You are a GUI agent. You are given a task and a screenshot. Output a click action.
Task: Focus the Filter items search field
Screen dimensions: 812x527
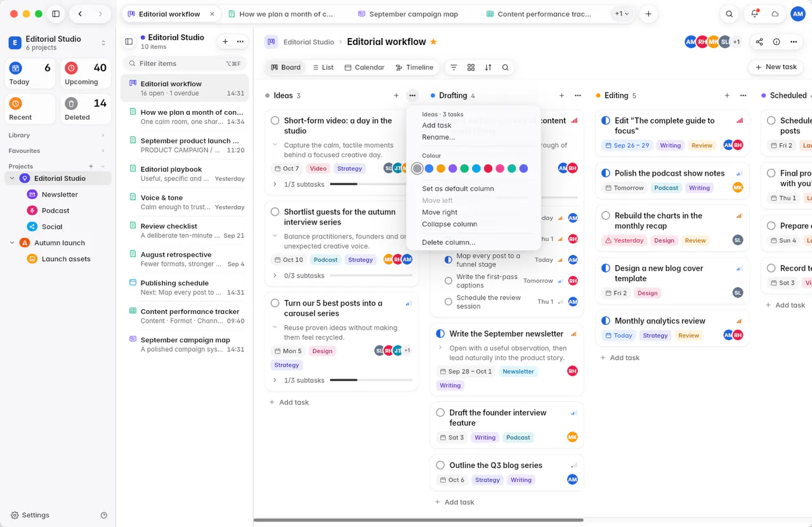click(x=184, y=63)
